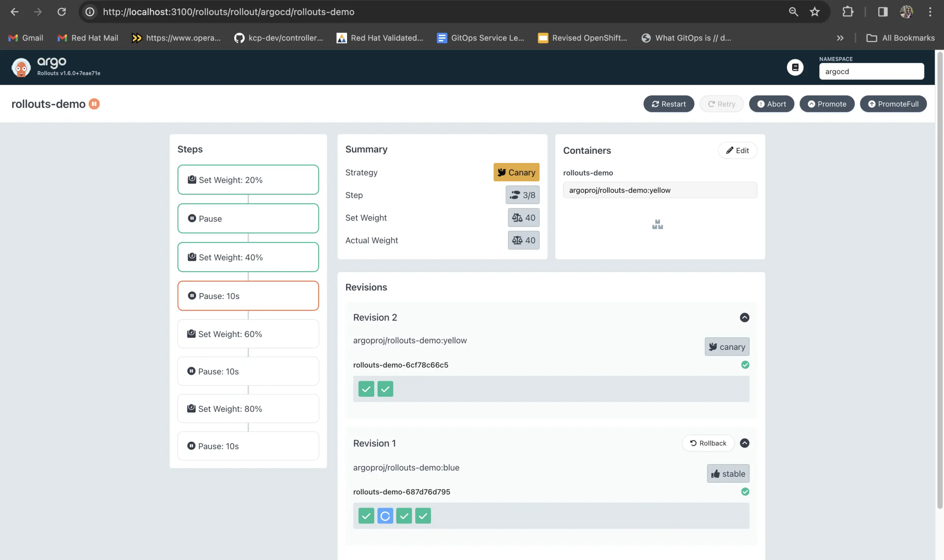Image resolution: width=944 pixels, height=560 pixels.
Task: Click the Rollback button for Revision 1
Action: click(x=708, y=443)
